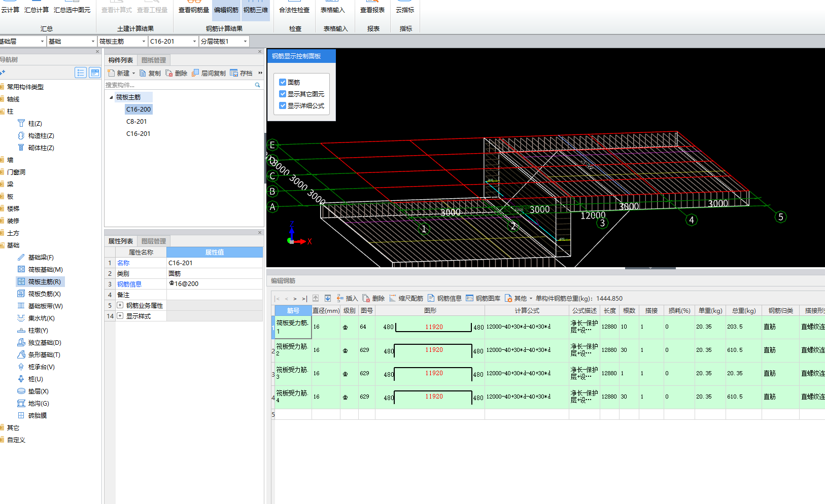Screen dimensions: 825x504
Task: Click 汇总计算 ribbon button
Action: (37, 10)
